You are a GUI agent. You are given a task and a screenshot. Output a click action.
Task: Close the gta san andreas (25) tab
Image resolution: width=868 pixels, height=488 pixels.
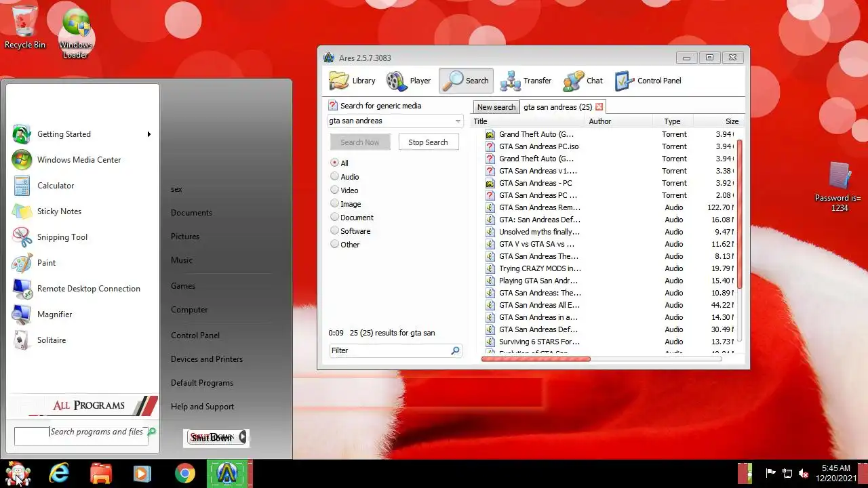[599, 107]
